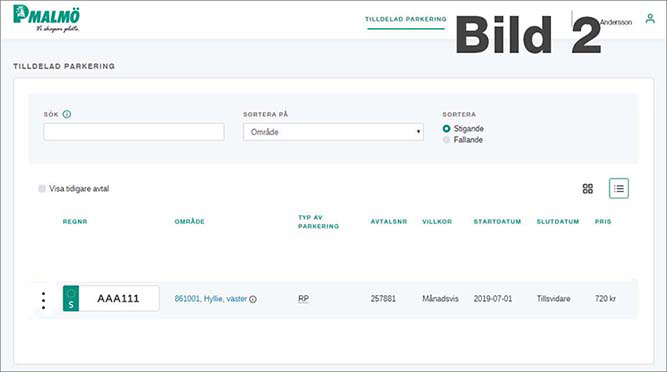Click the Slutdatum column header
Viewport: 667px width, 372px height.
pos(558,221)
